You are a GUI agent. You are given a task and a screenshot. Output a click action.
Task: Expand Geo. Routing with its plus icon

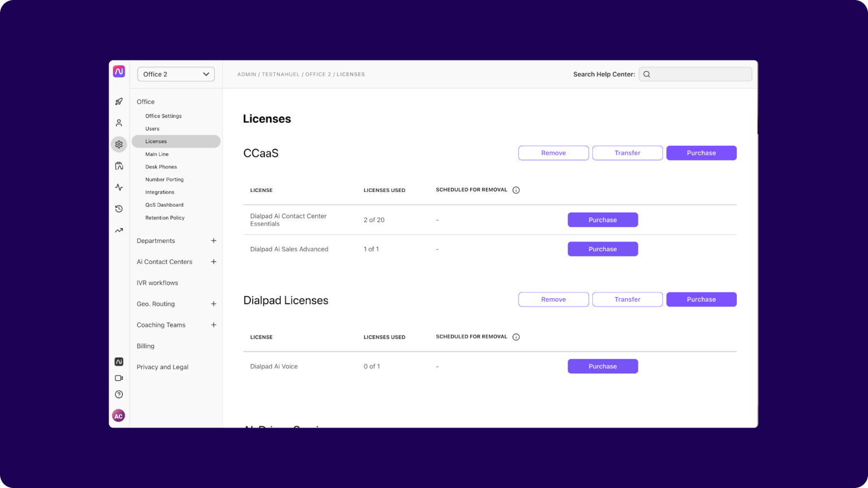(x=214, y=304)
